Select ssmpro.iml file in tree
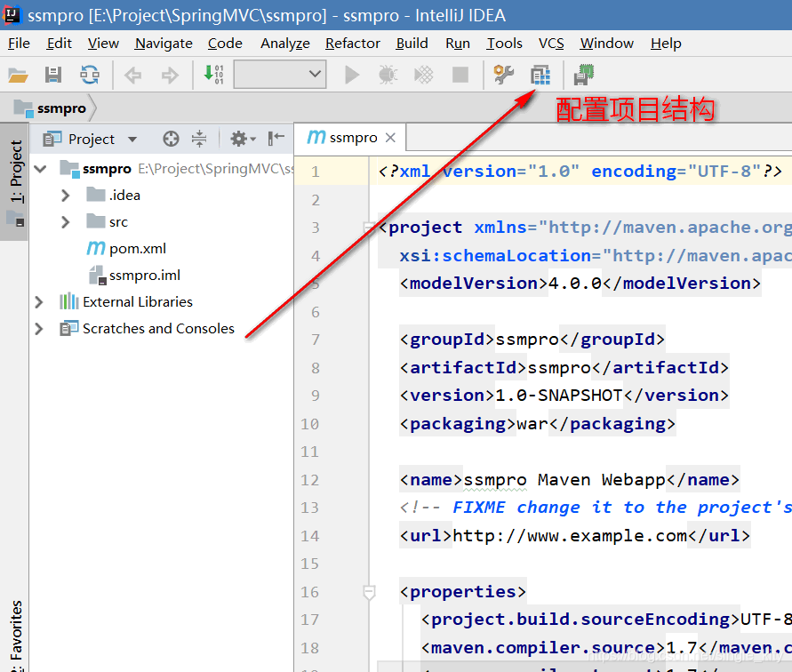 pyautogui.click(x=145, y=276)
